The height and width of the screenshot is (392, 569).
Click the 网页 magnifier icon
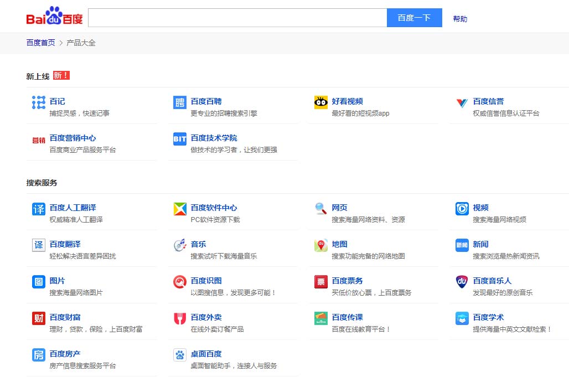point(321,209)
